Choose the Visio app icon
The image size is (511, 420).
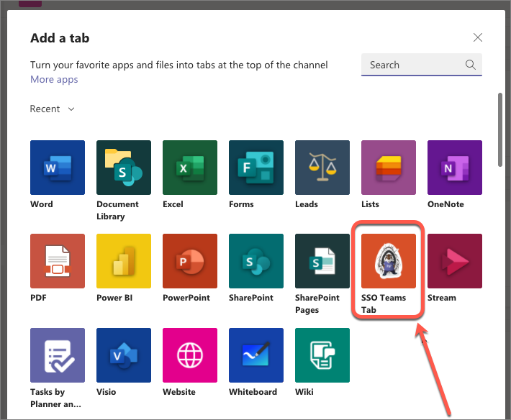coord(124,355)
